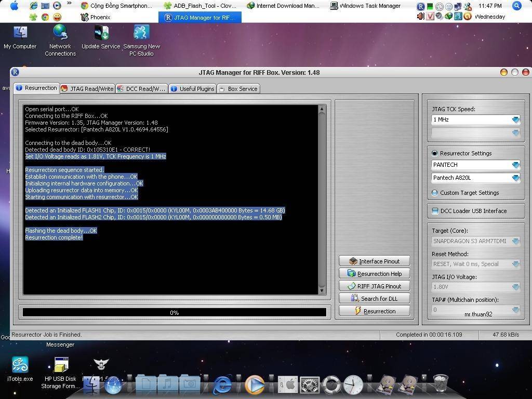The width and height of the screenshot is (532, 399).
Task: Switch to the Windows Task Manager taskbar item
Action: tap(365, 6)
